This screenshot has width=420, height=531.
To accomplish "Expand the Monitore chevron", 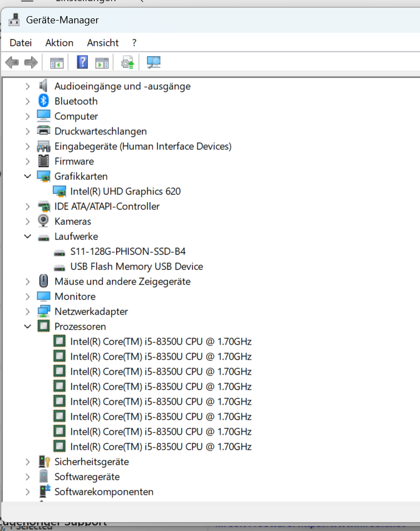I will (x=28, y=296).
